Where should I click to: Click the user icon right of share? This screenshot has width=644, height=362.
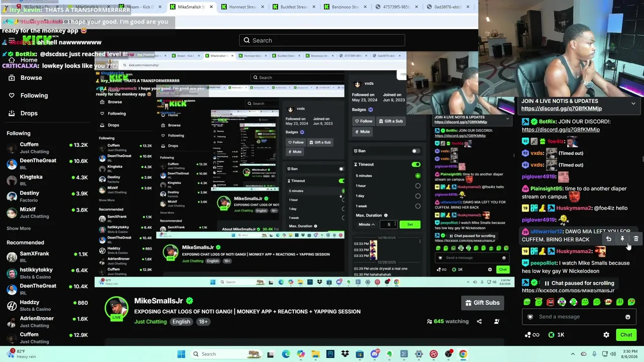(497, 321)
